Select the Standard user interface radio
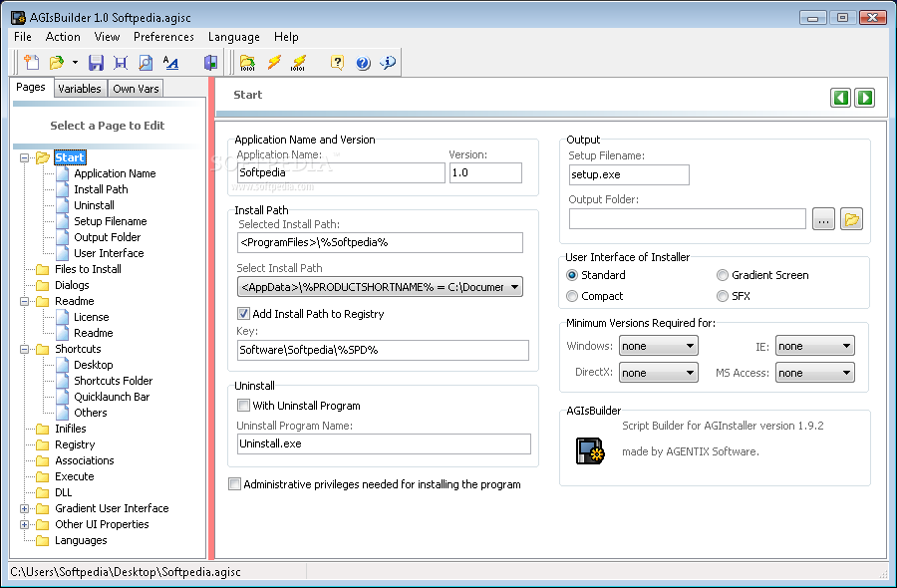This screenshot has height=588, width=897. [572, 275]
